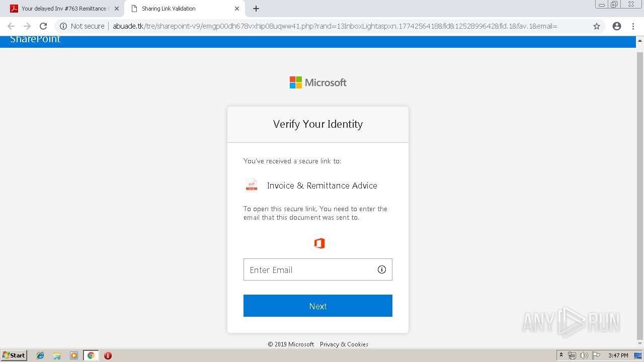This screenshot has width=644, height=362.
Task: Open the Windows Start menu
Action: (x=14, y=355)
